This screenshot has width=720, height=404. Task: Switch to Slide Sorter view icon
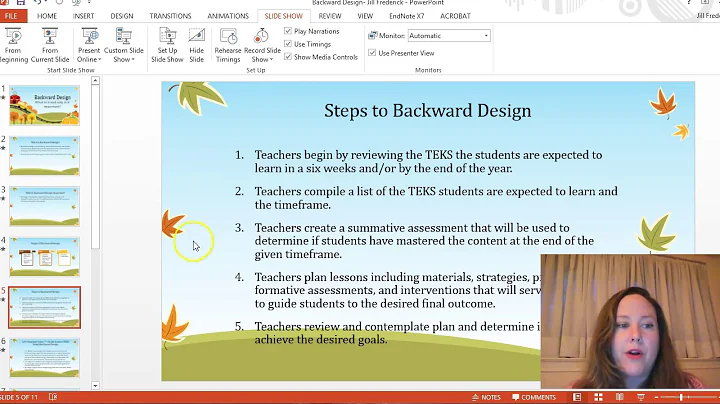tap(598, 397)
